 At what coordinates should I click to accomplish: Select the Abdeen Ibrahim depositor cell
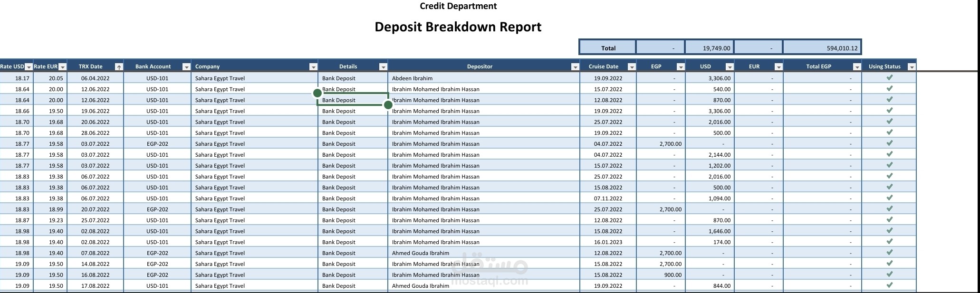tap(484, 78)
